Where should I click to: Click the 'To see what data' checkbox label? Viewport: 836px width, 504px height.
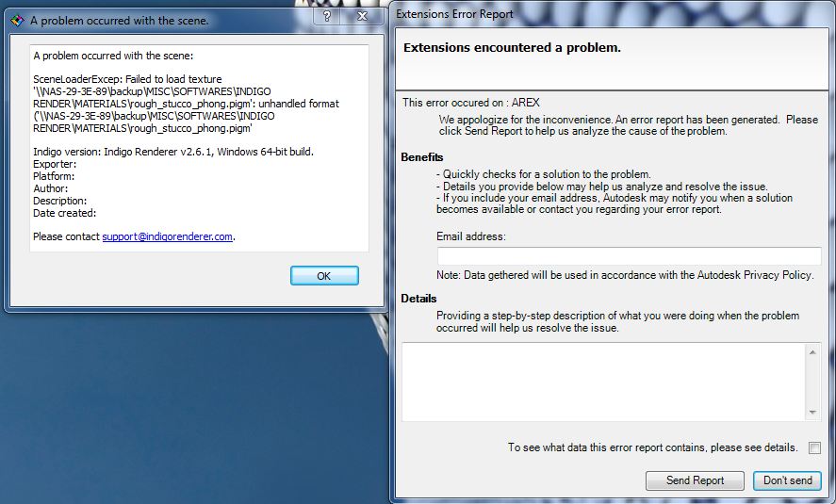[652, 447]
